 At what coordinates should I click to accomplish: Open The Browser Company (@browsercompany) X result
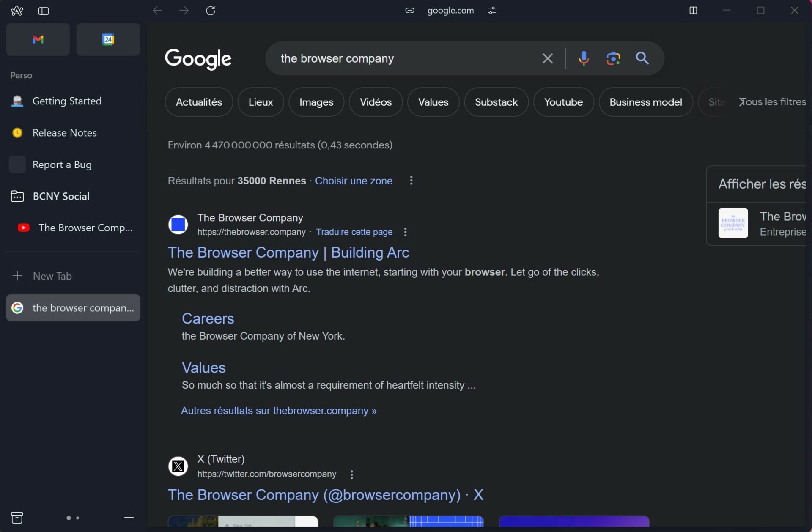(x=326, y=495)
